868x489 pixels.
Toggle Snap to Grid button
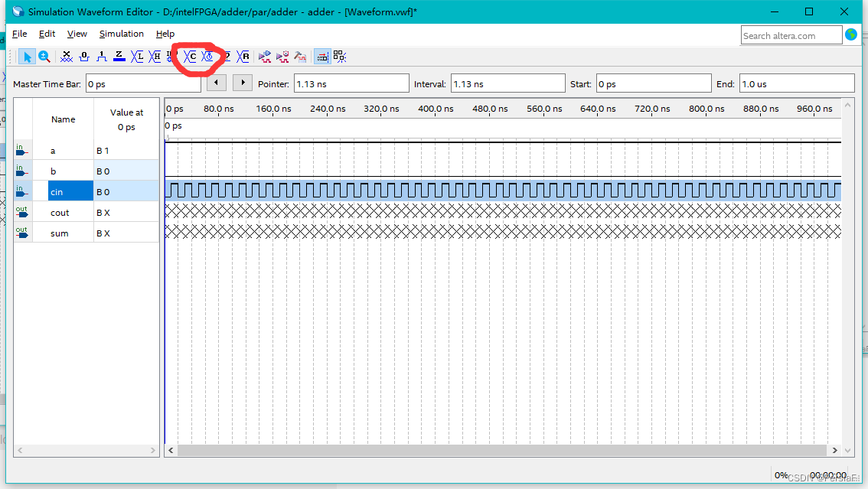pos(322,57)
